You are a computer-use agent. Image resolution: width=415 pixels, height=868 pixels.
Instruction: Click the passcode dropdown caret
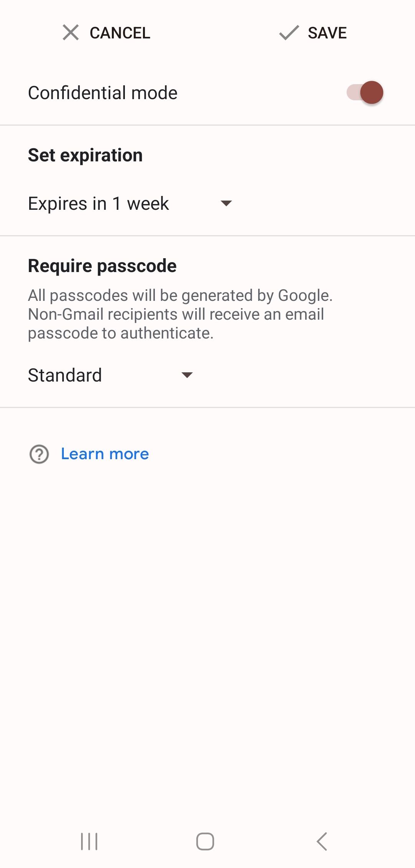click(187, 375)
